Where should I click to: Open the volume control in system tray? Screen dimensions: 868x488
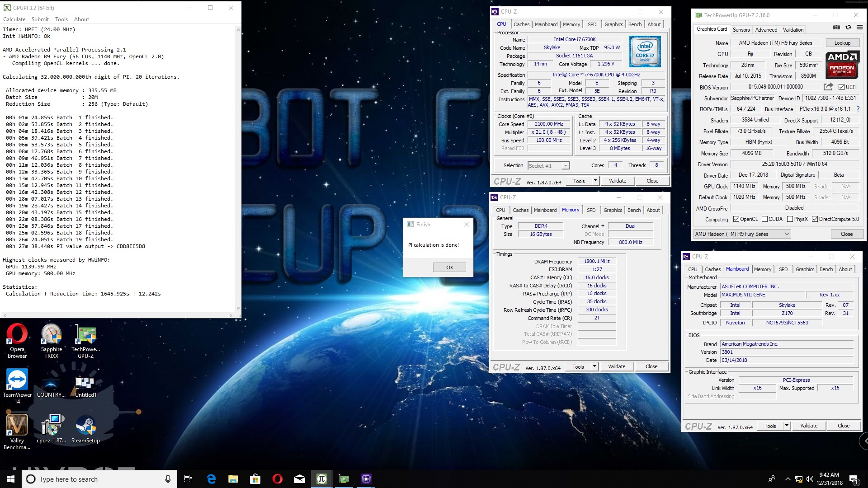coord(809,479)
